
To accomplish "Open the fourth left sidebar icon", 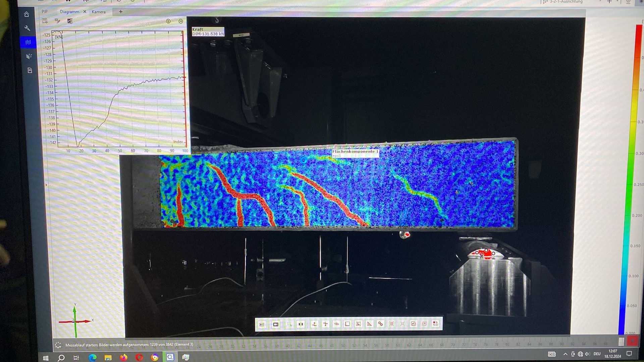I will [x=29, y=56].
